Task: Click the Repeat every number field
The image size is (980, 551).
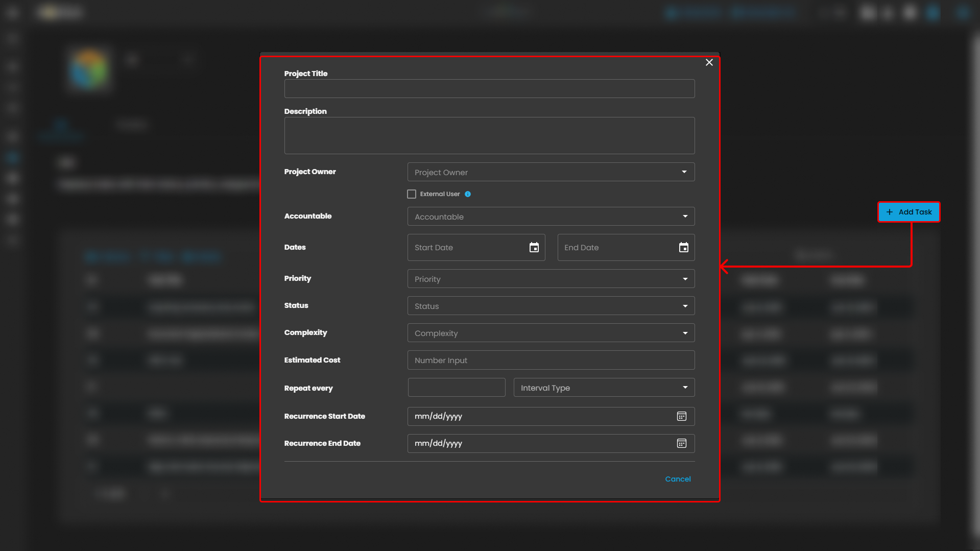Action: coord(457,388)
